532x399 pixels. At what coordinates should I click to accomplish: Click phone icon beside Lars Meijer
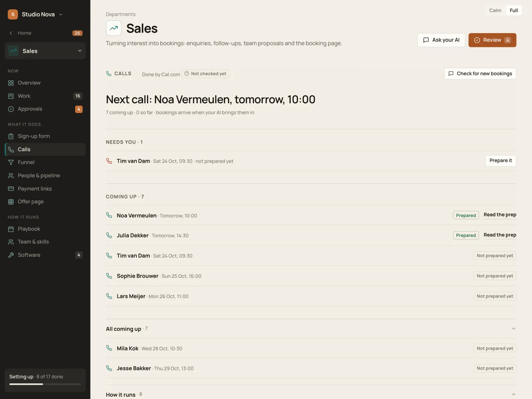point(109,296)
